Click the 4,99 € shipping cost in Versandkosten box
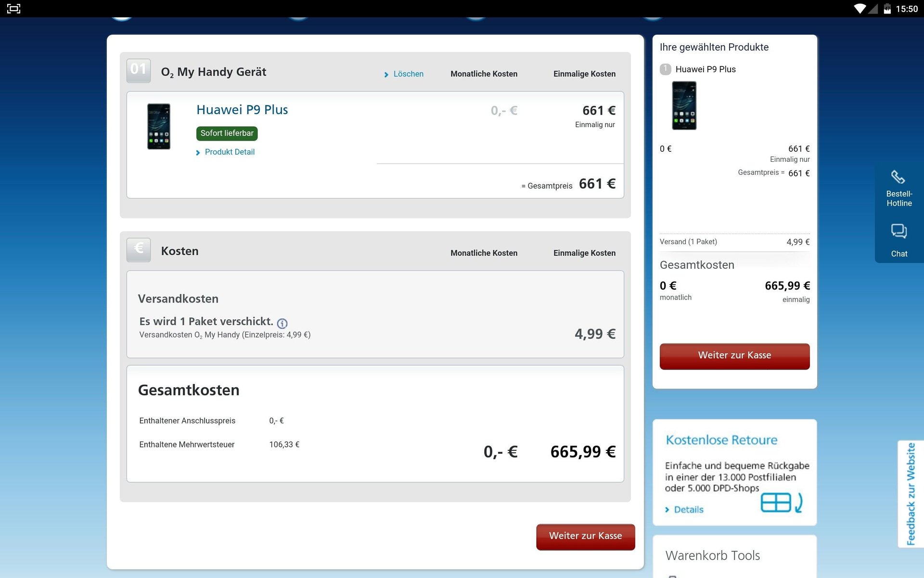This screenshot has width=924, height=578. (x=595, y=334)
